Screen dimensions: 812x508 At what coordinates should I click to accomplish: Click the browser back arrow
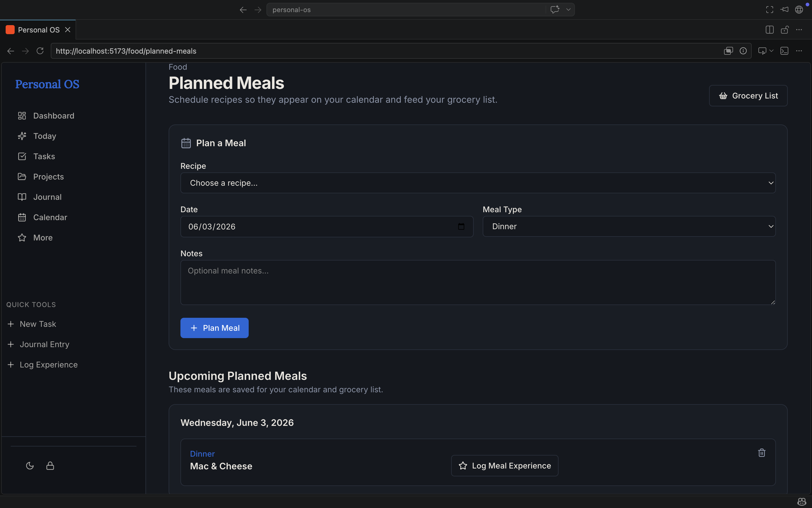click(11, 51)
